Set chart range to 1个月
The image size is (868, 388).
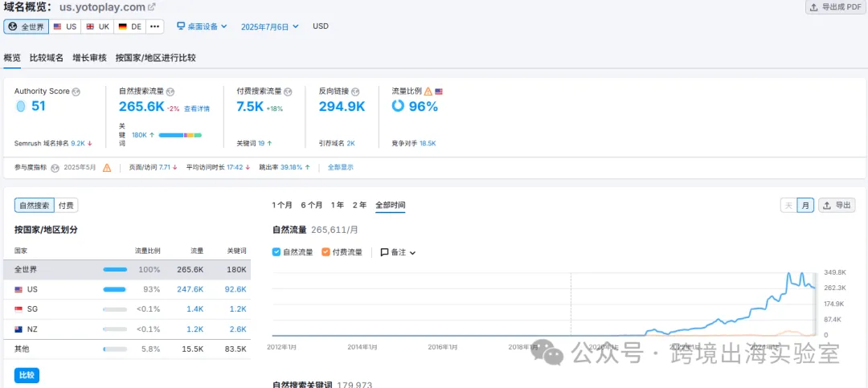coord(282,205)
